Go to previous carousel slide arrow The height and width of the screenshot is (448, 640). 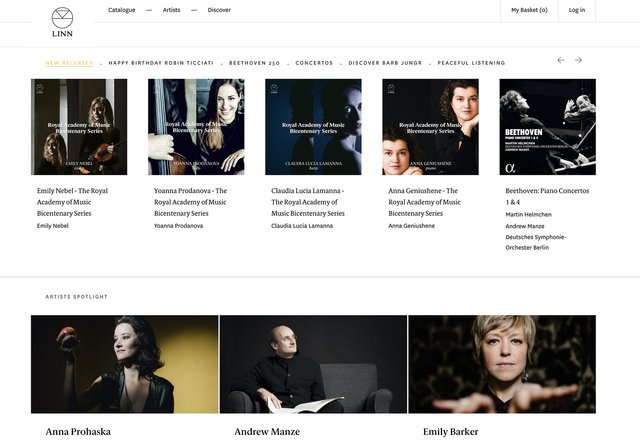coord(561,60)
